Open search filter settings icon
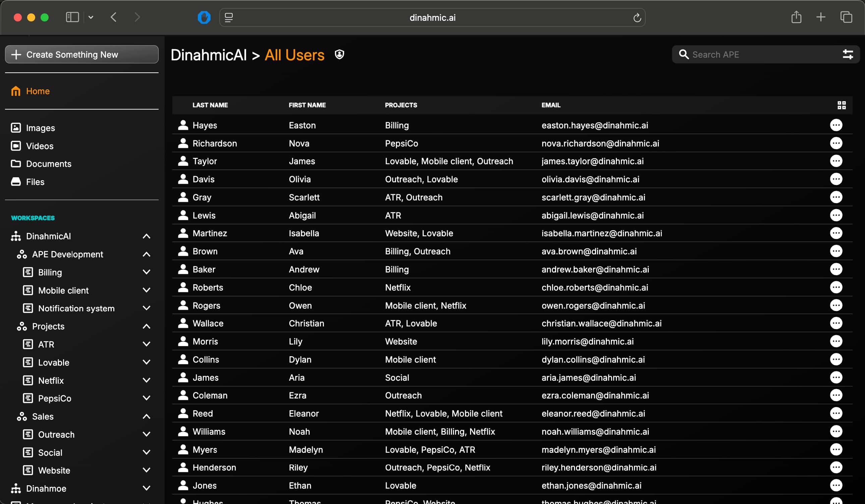The height and width of the screenshot is (504, 865). pos(848,55)
